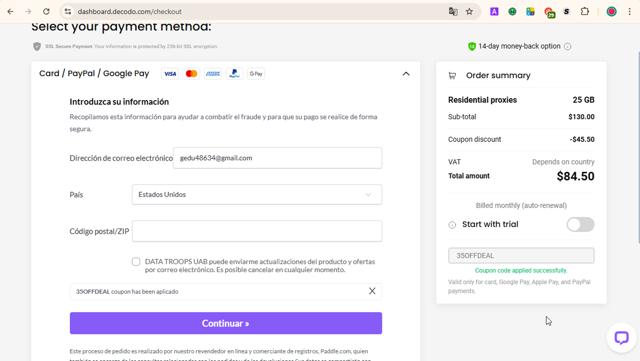Click the 35OFFDEAL coupon code field
Viewport: 640px width, 361px height.
click(x=521, y=256)
